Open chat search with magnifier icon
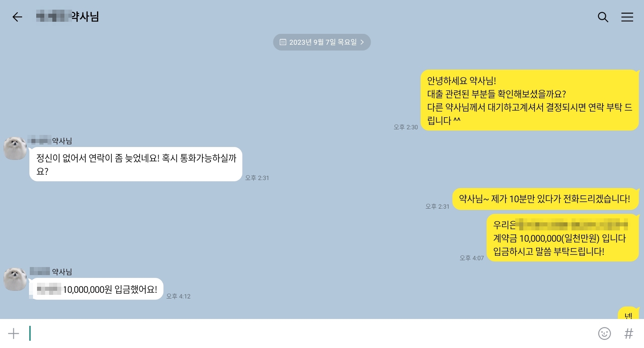 [x=603, y=17]
